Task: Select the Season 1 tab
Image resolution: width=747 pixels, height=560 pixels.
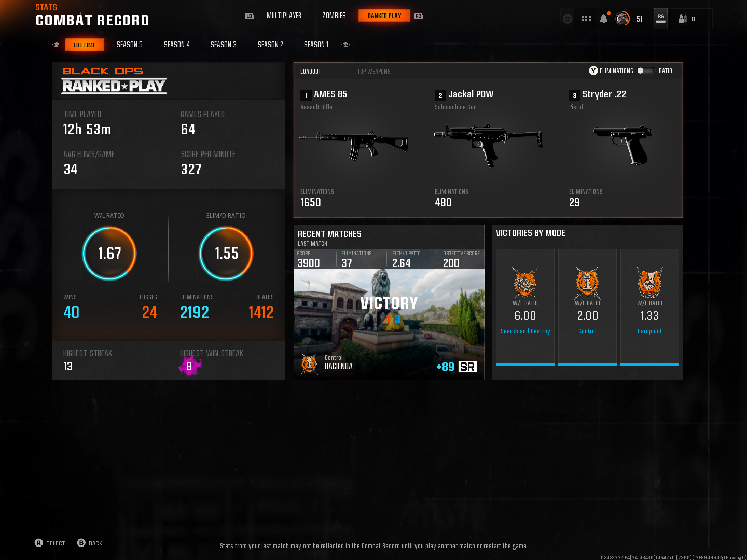Action: point(316,45)
